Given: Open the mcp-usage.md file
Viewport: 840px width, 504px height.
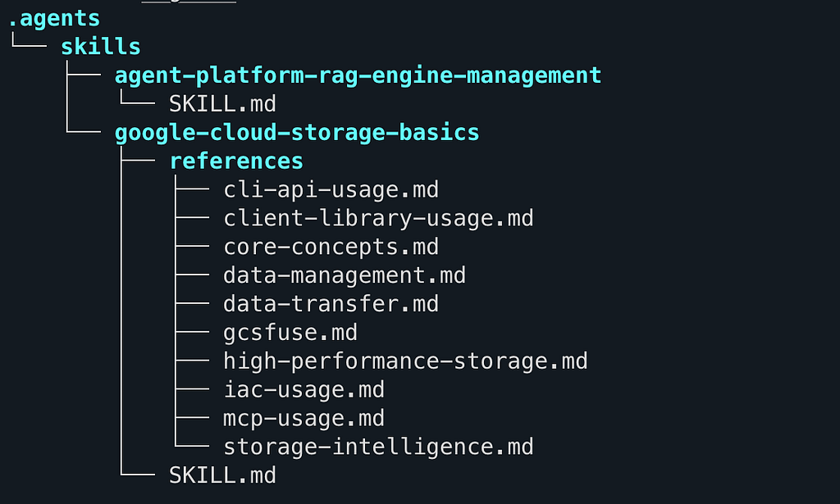Looking at the screenshot, I should (x=304, y=419).
